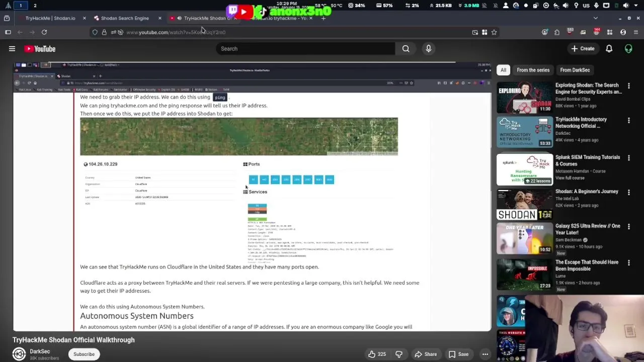Open options for Shodan Beginner's Journey video
This screenshot has width=644, height=362.
pos(628,192)
